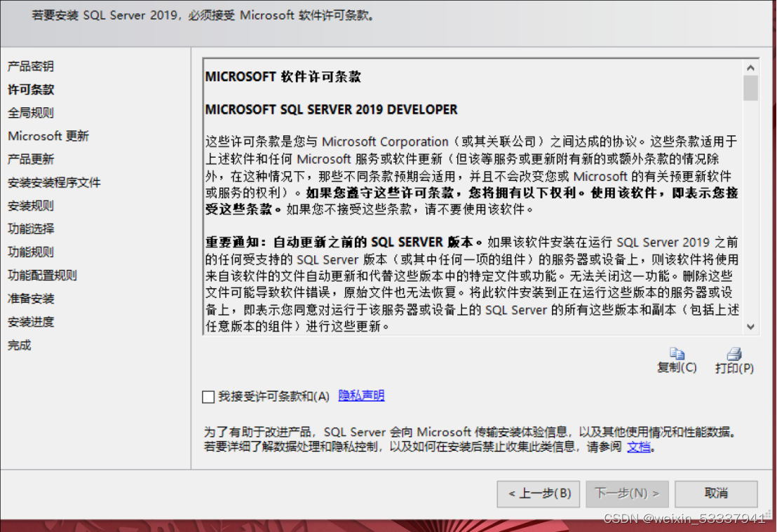The width and height of the screenshot is (777, 532).
Task: Select 安装规则 step in sidebar
Action: [x=31, y=205]
